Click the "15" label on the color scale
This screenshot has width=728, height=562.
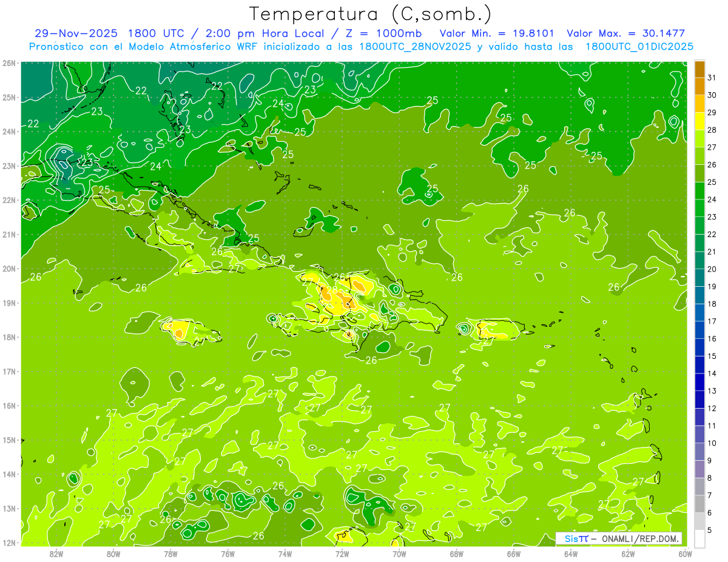(x=712, y=356)
